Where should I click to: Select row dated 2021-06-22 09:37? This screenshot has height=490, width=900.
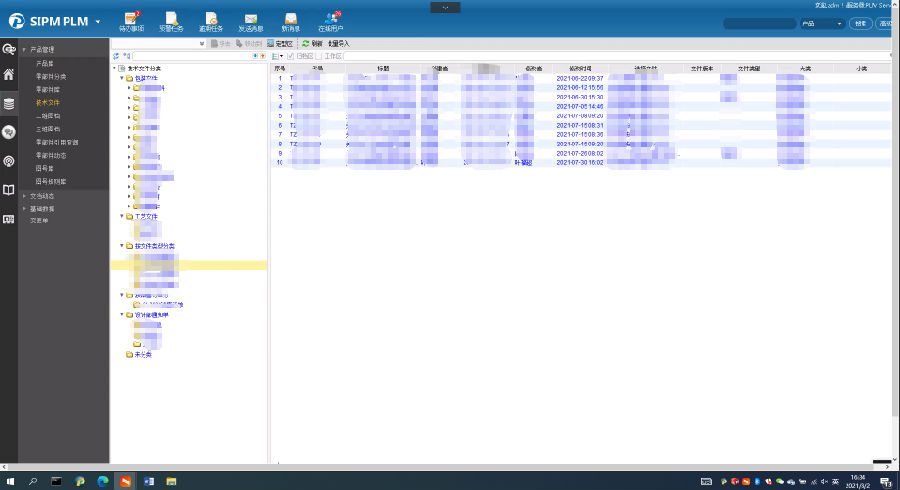click(x=580, y=78)
